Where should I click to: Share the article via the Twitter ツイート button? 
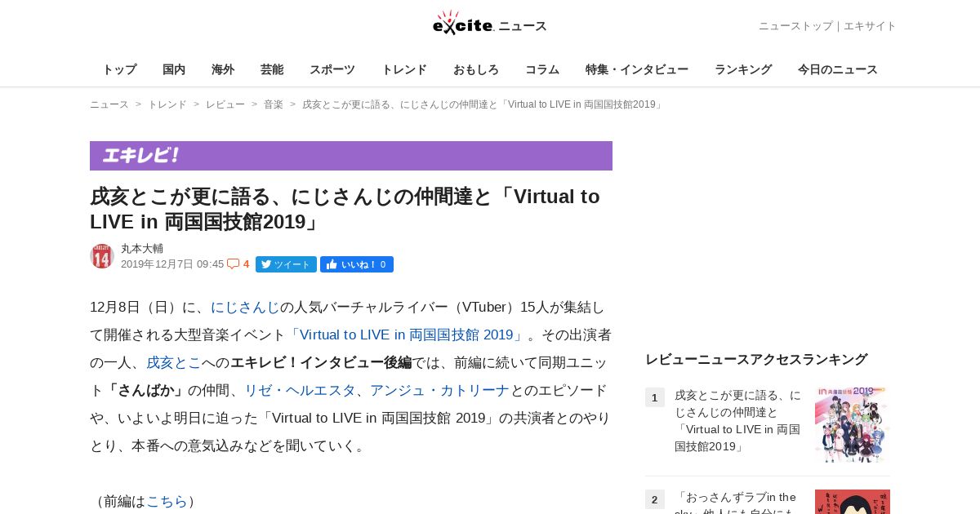(x=286, y=264)
